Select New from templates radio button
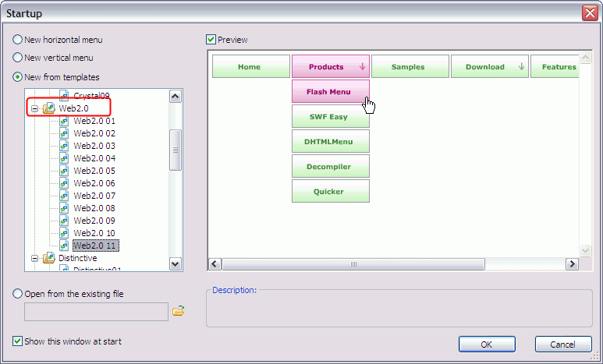 [17, 77]
